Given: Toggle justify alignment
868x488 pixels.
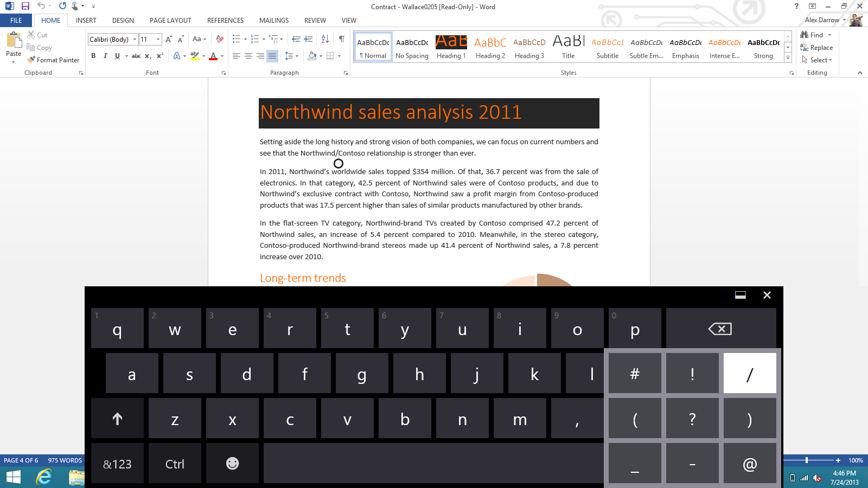Looking at the screenshot, I should 272,56.
